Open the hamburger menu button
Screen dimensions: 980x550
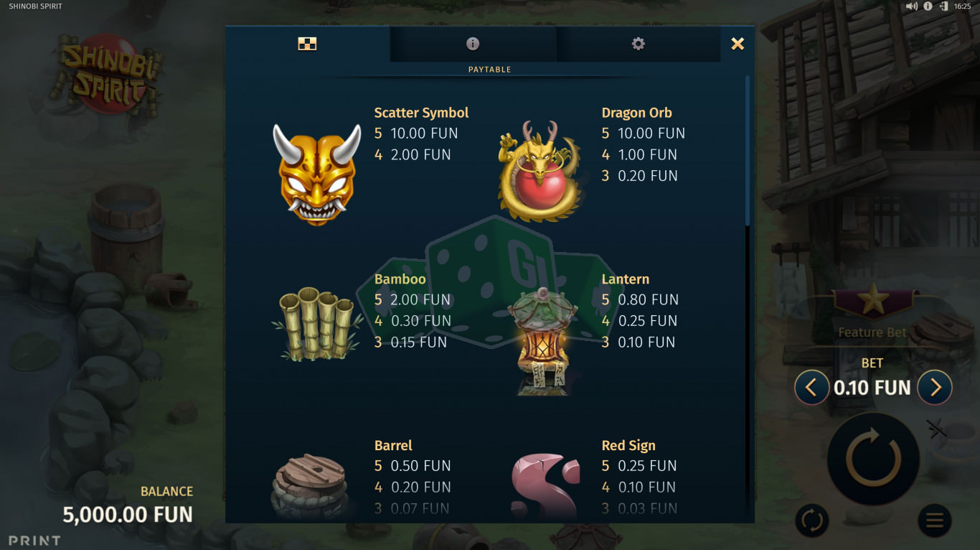[x=935, y=521]
